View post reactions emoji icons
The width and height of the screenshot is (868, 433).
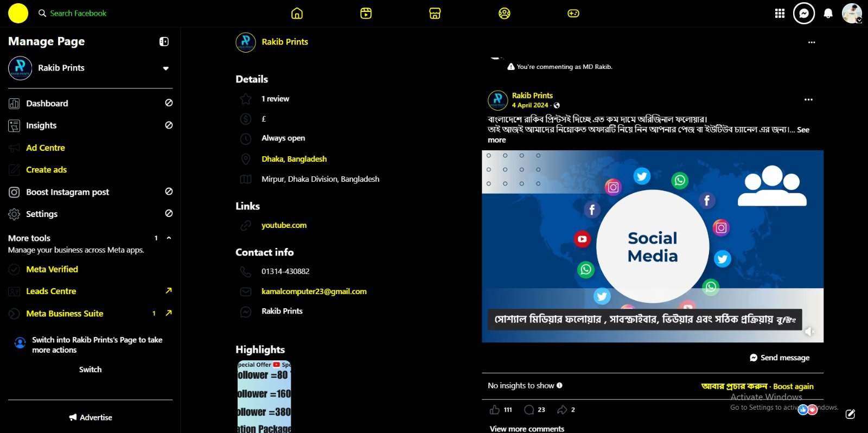pyautogui.click(x=807, y=410)
